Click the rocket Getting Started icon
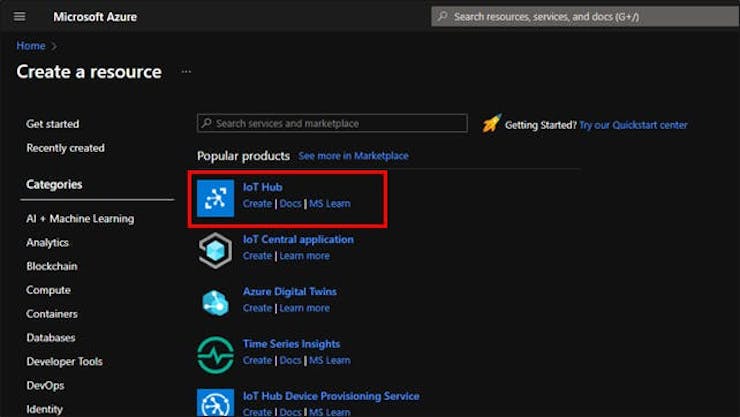 coord(491,124)
